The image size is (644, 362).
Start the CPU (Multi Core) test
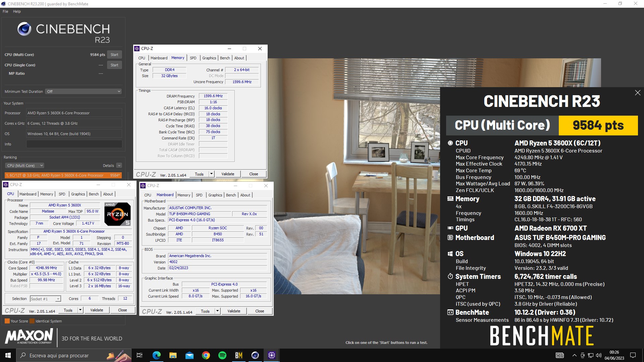tap(114, 55)
